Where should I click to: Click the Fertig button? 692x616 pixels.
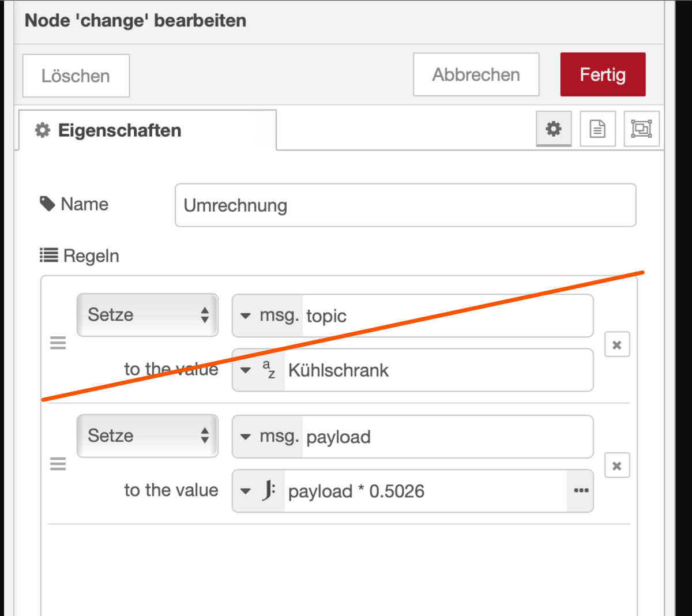click(x=603, y=74)
